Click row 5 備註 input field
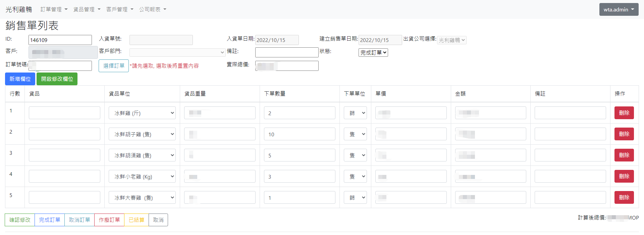 (x=570, y=197)
